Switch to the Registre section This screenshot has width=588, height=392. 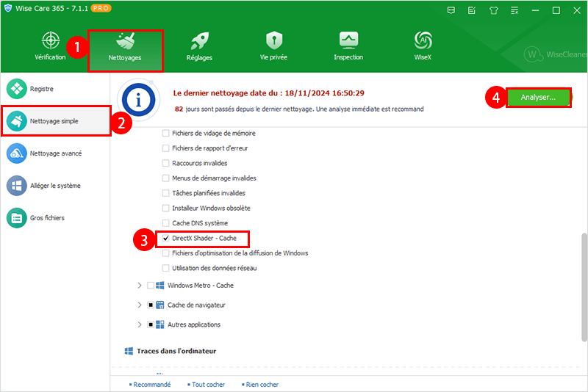55,89
